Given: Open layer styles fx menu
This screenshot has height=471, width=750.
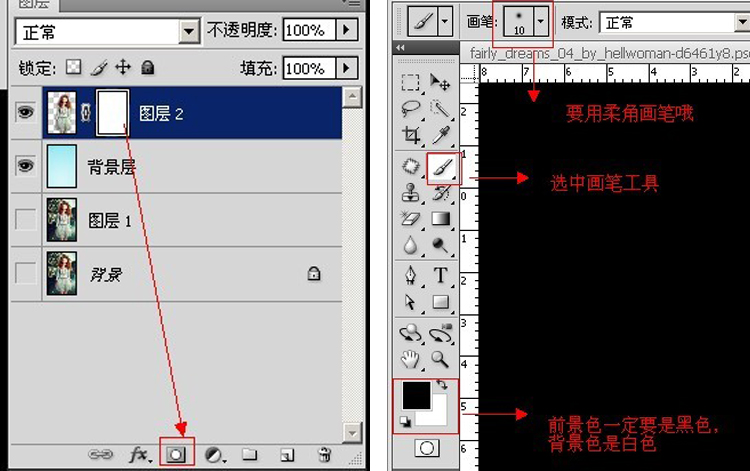Looking at the screenshot, I should pyautogui.click(x=141, y=454).
